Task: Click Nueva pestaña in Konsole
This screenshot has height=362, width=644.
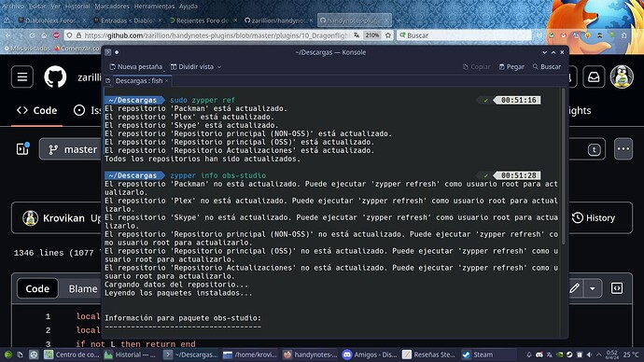Action: pos(136,67)
